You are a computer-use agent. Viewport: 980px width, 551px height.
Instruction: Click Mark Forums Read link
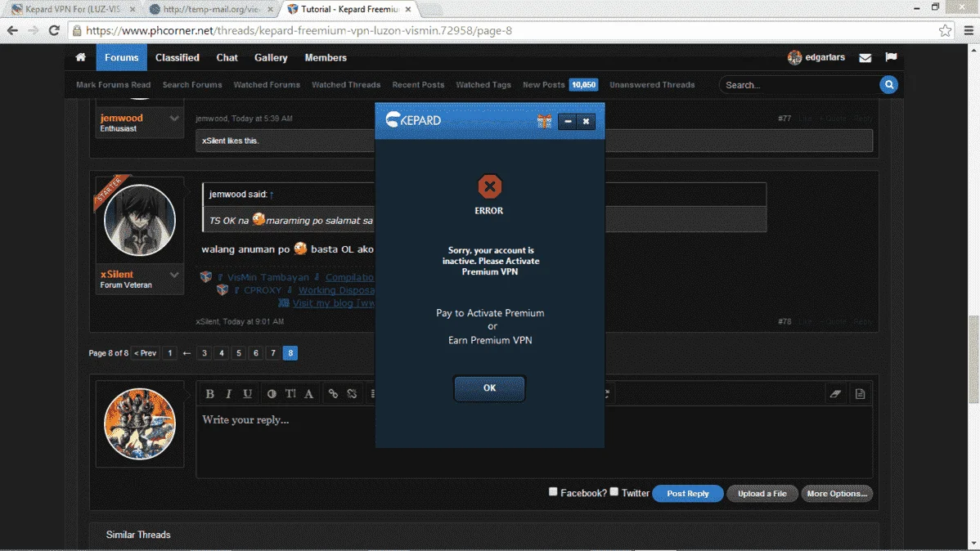click(x=113, y=84)
